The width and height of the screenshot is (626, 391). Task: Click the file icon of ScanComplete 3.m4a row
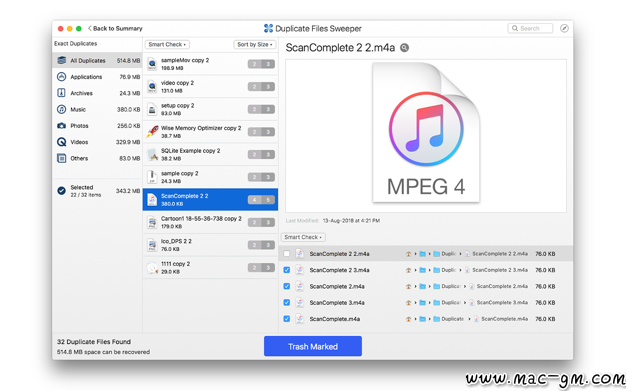pos(299,303)
